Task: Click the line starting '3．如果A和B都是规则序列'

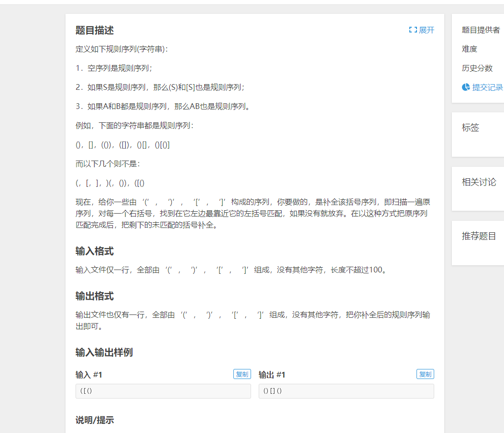Action: click(x=163, y=106)
